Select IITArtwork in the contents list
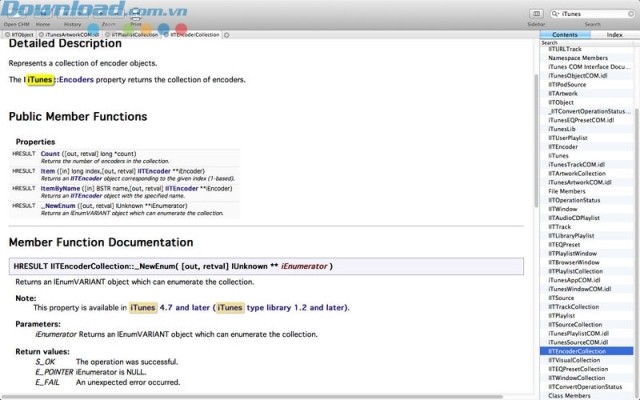The width and height of the screenshot is (640, 400). click(563, 92)
